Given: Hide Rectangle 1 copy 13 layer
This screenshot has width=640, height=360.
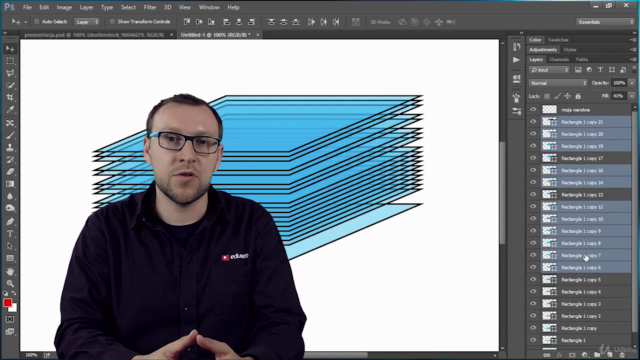Looking at the screenshot, I should click(533, 194).
